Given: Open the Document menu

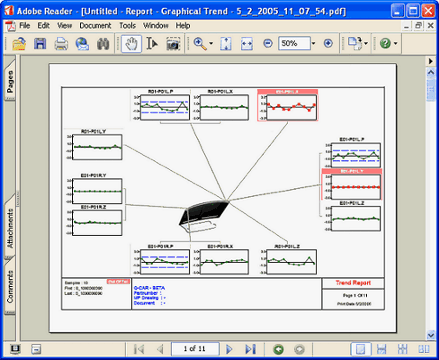Looking at the screenshot, I should 95,26.
